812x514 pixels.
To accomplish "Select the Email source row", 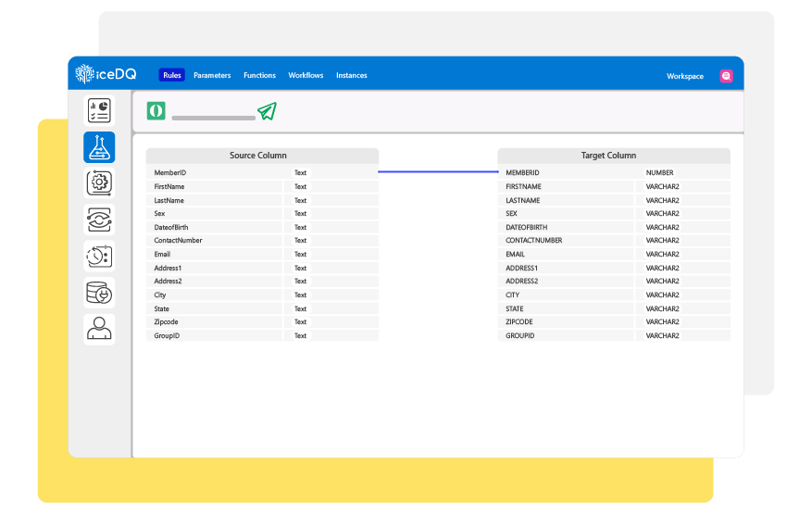I will 262,255.
